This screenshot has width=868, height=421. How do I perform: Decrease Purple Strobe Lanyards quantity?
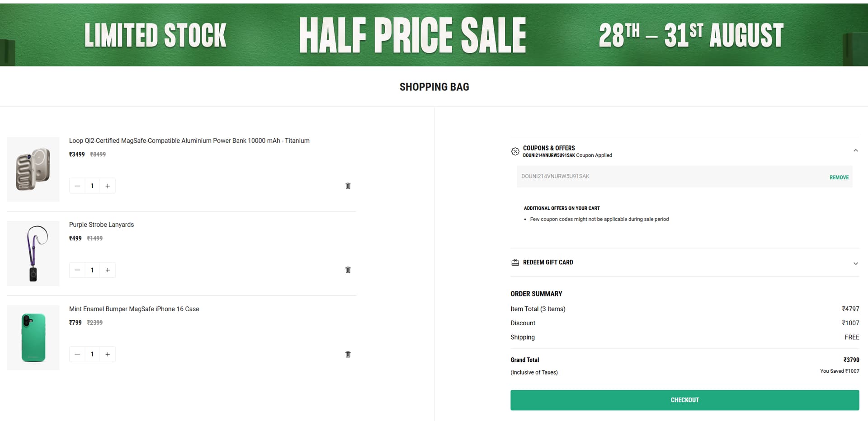(x=77, y=270)
